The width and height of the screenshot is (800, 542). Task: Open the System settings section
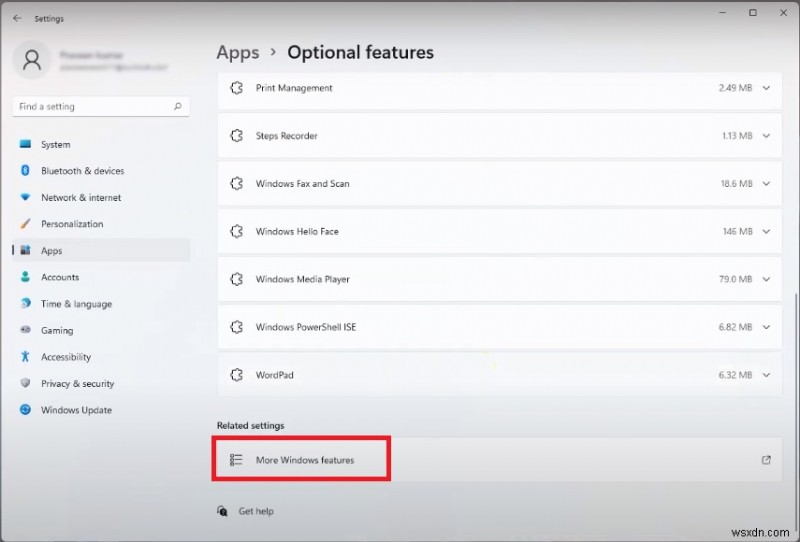click(55, 145)
